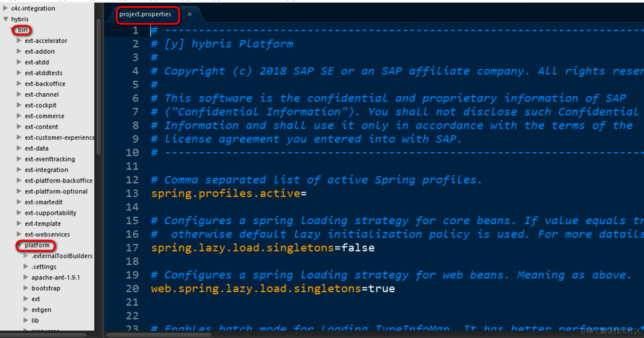Collapse the hybris folder arrow

coord(5,19)
